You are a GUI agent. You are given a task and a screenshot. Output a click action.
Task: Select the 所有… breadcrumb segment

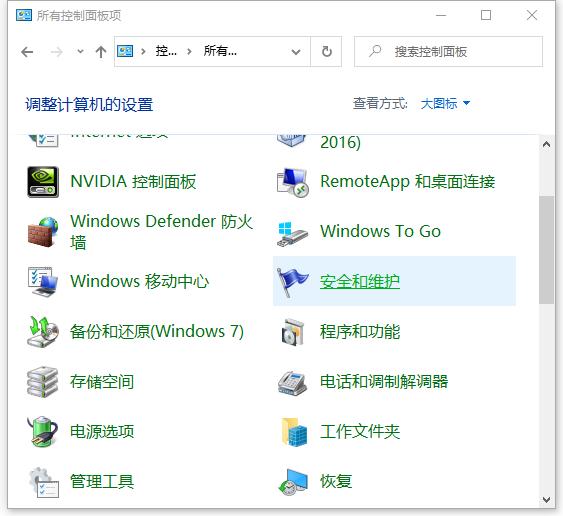click(x=220, y=51)
